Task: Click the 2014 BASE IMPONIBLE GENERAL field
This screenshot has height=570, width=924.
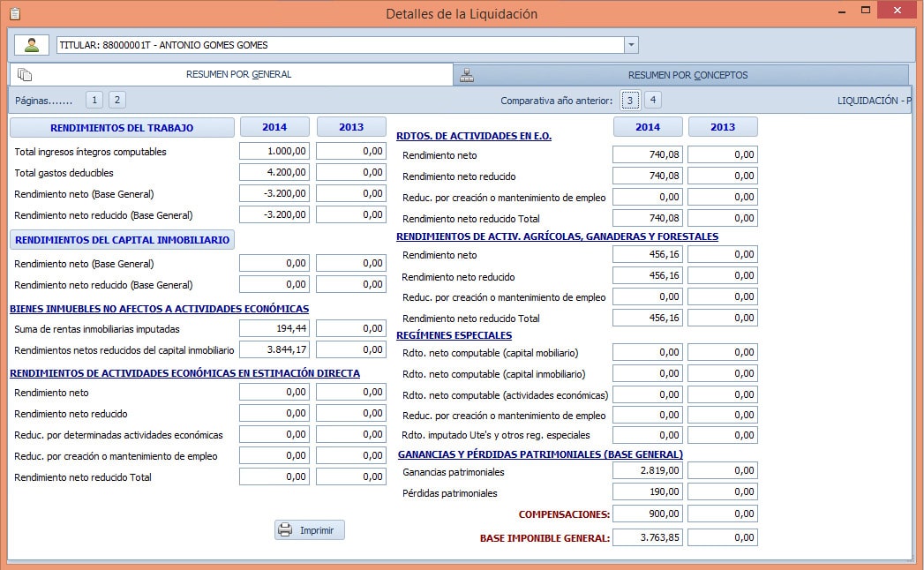Action: pos(648,537)
